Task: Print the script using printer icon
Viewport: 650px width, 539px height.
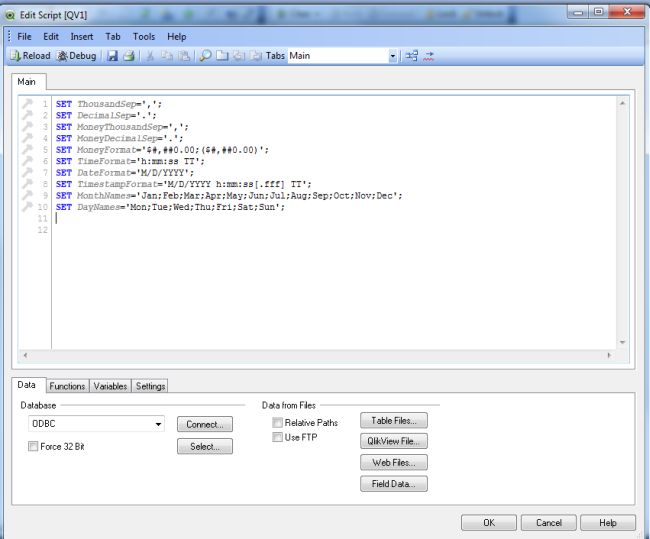Action: tap(129, 56)
